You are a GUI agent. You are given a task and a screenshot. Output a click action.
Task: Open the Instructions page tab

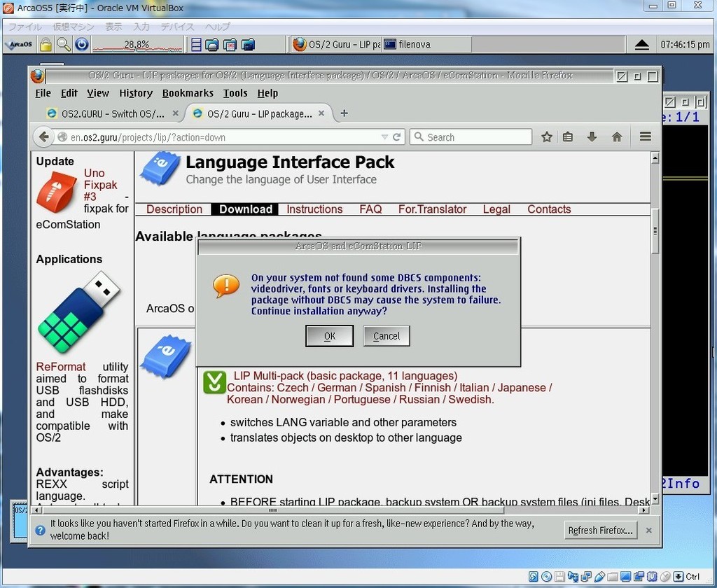tap(314, 209)
